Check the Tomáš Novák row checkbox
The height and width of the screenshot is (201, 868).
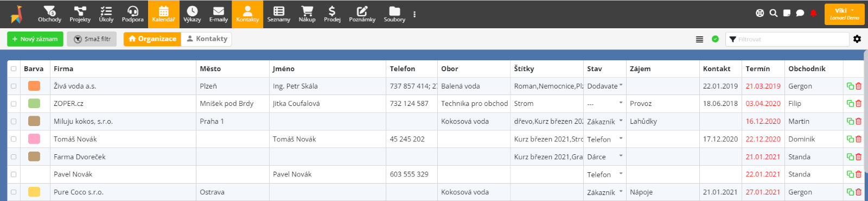[x=14, y=139]
